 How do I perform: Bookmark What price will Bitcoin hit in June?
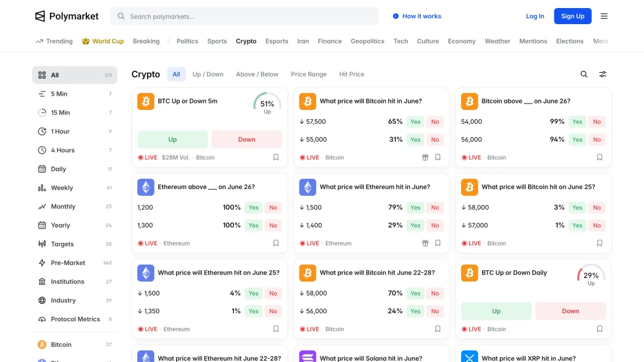(x=438, y=158)
